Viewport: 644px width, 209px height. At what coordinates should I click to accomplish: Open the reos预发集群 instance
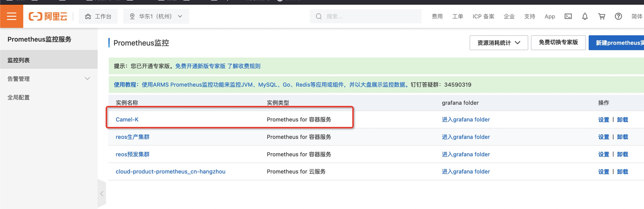tap(133, 154)
